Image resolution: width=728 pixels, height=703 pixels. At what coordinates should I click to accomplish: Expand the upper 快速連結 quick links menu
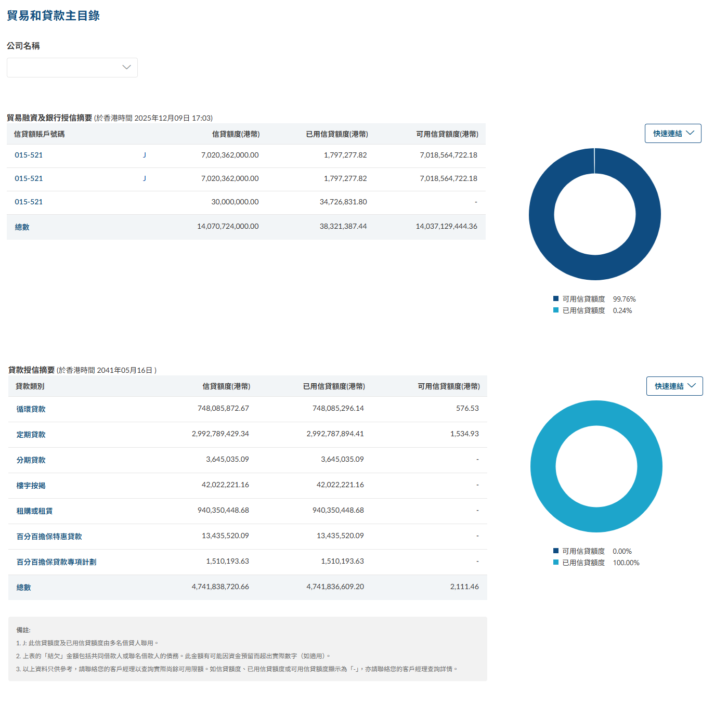[x=673, y=134]
